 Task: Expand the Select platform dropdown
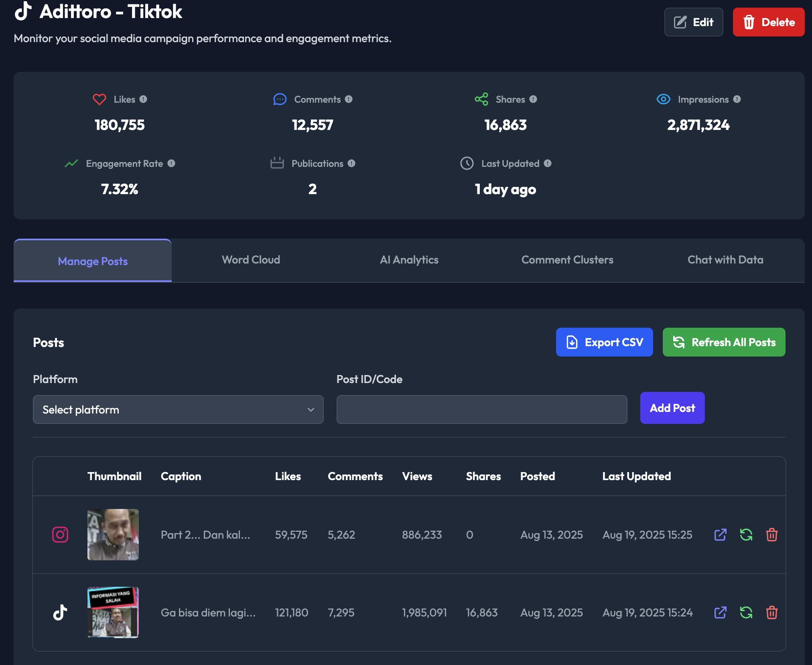(178, 410)
